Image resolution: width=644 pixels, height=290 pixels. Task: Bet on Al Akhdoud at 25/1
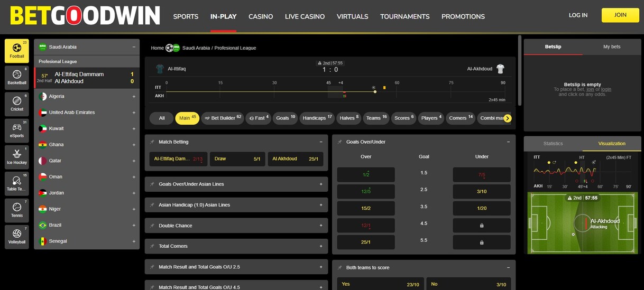[x=296, y=159]
